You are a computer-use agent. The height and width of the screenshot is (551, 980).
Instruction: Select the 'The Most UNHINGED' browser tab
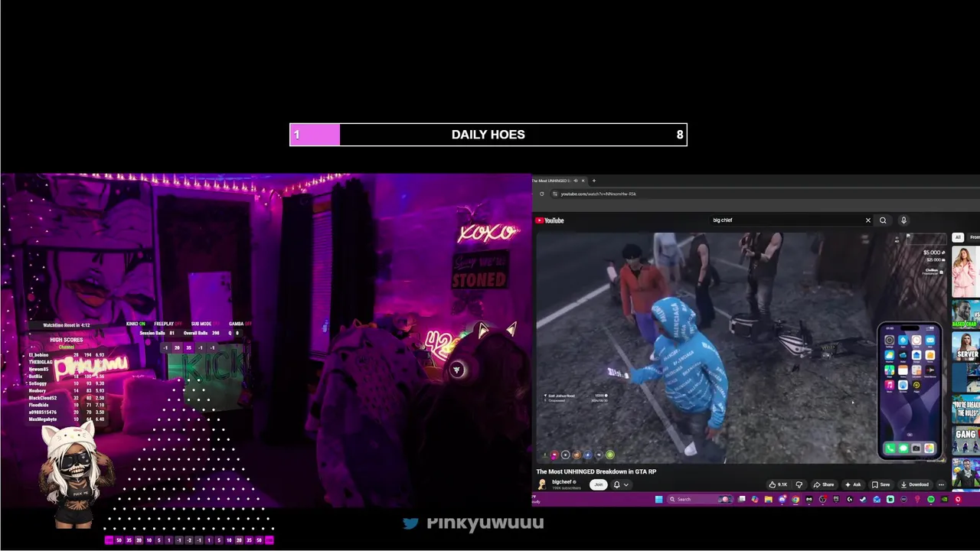[x=552, y=181]
